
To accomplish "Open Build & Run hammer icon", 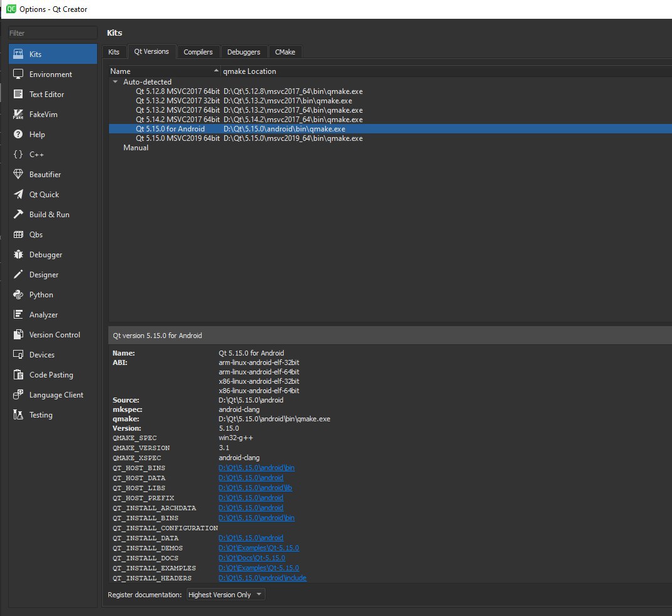I will [18, 215].
